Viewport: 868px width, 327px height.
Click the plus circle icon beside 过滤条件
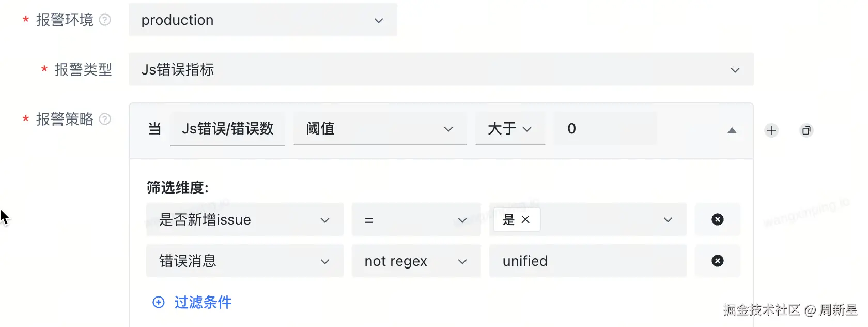(159, 302)
